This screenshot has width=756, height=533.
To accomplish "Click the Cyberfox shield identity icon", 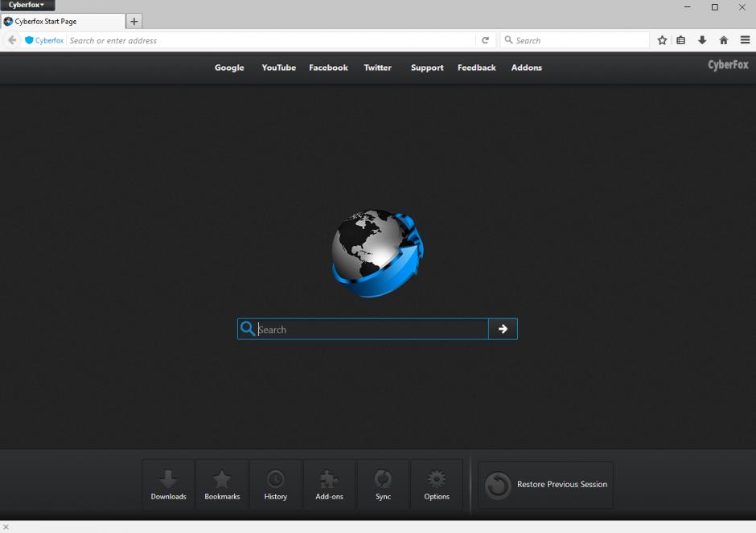I will tap(29, 40).
